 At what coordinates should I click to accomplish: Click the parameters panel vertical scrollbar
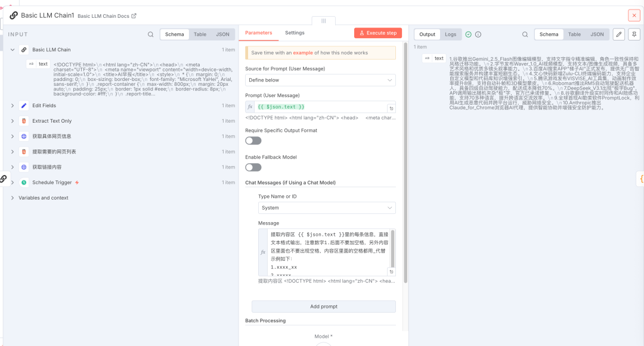coord(405,163)
